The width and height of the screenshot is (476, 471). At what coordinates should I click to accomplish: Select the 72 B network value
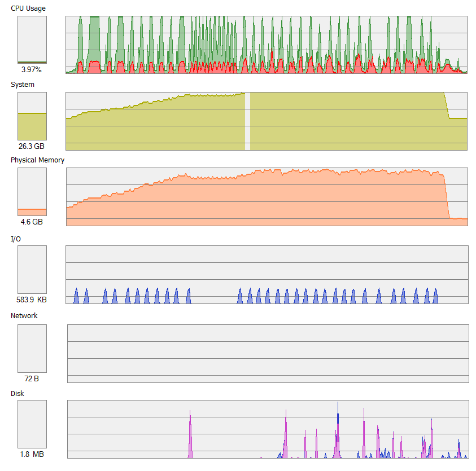pyautogui.click(x=32, y=378)
